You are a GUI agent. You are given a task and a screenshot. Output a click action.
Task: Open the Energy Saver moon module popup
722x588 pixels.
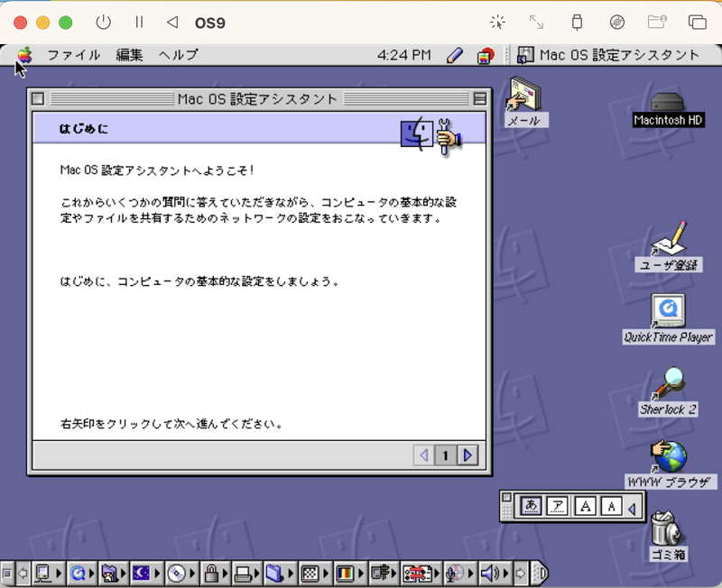145,574
